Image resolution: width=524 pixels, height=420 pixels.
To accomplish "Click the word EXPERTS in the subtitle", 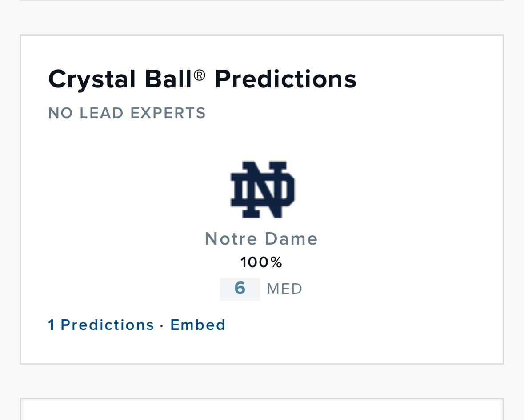I will (x=168, y=113).
